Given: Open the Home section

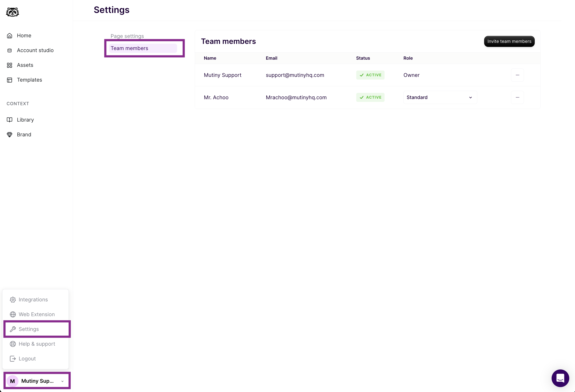Looking at the screenshot, I should click(x=24, y=35).
